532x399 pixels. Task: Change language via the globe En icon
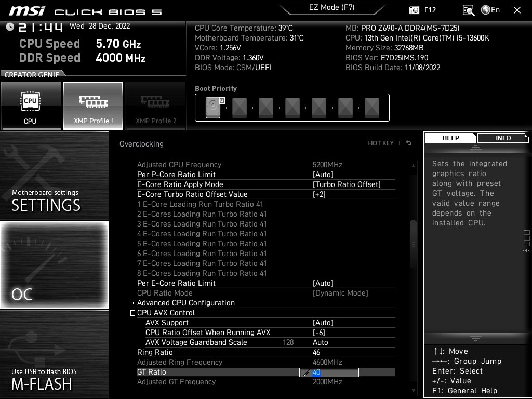[x=490, y=10]
